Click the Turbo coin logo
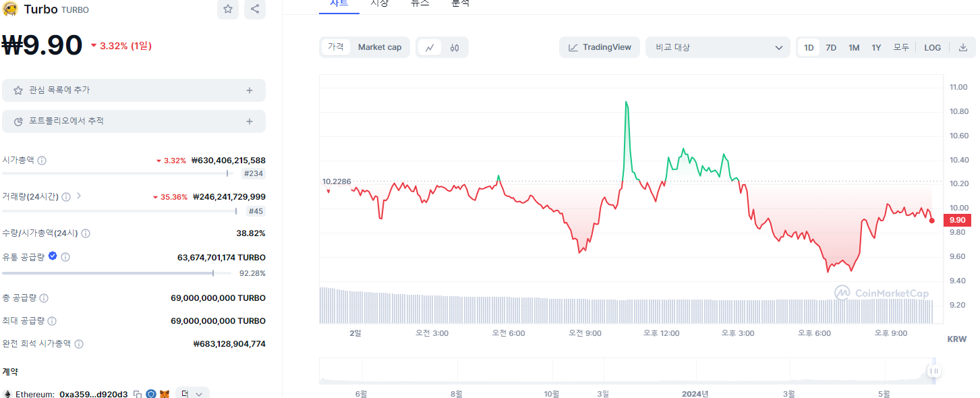980x398 pixels. coord(10,9)
